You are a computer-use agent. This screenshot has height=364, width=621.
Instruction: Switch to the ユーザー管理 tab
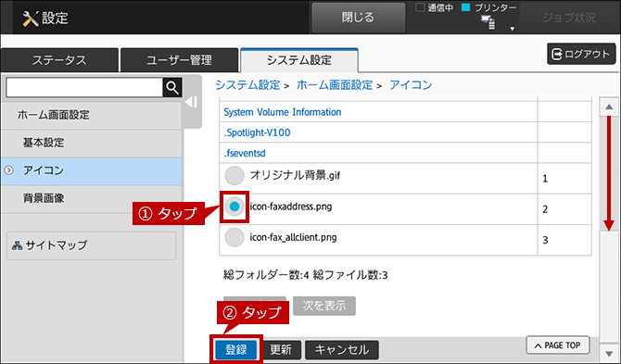[179, 60]
